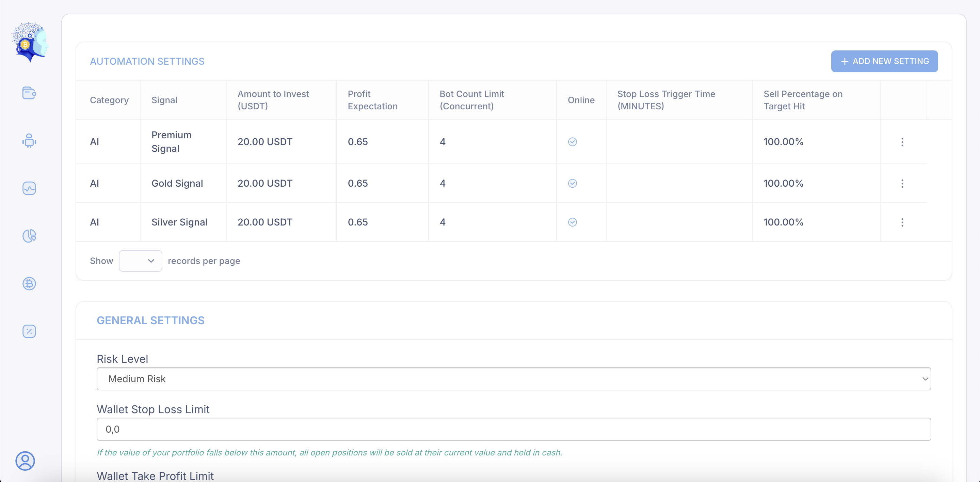Toggle Online check for Silver Signal

coord(572,222)
